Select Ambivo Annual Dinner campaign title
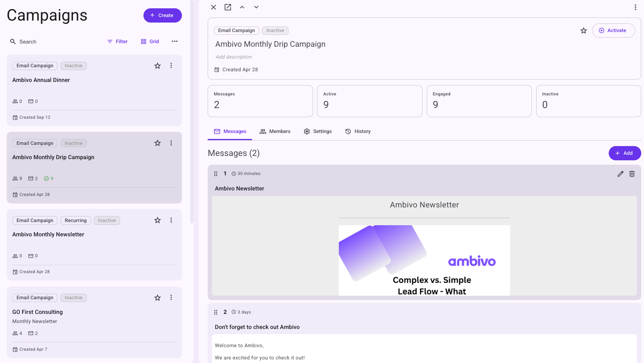Viewport: 644px width, 363px height. click(41, 80)
